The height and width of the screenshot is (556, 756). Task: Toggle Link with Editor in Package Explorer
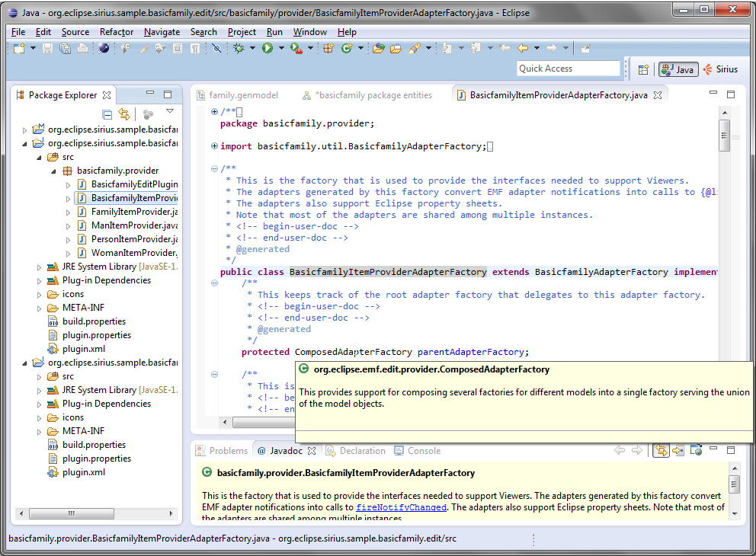(124, 113)
